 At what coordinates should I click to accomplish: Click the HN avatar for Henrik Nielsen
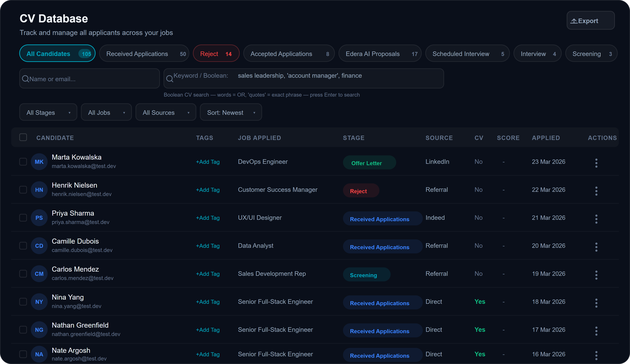coord(39,190)
